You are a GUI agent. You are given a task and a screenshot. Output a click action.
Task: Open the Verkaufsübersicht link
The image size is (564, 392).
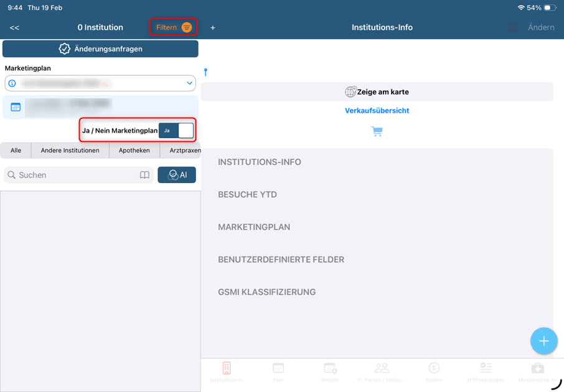(377, 111)
